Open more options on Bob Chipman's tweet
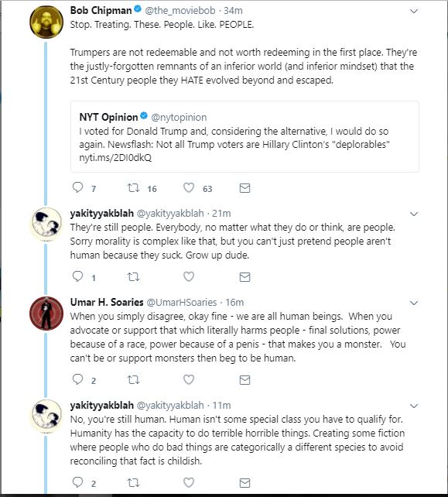448x497 pixels. (x=414, y=11)
